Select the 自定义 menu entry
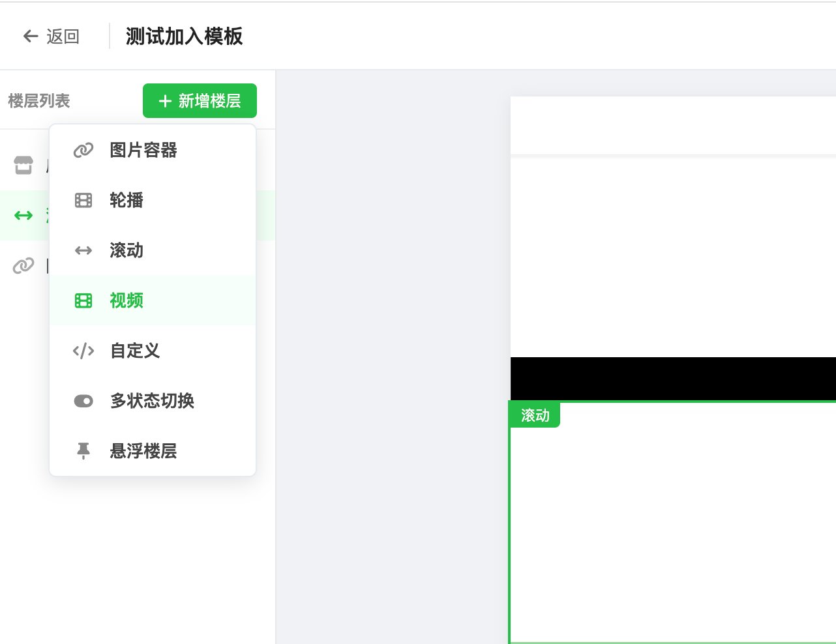 (153, 351)
